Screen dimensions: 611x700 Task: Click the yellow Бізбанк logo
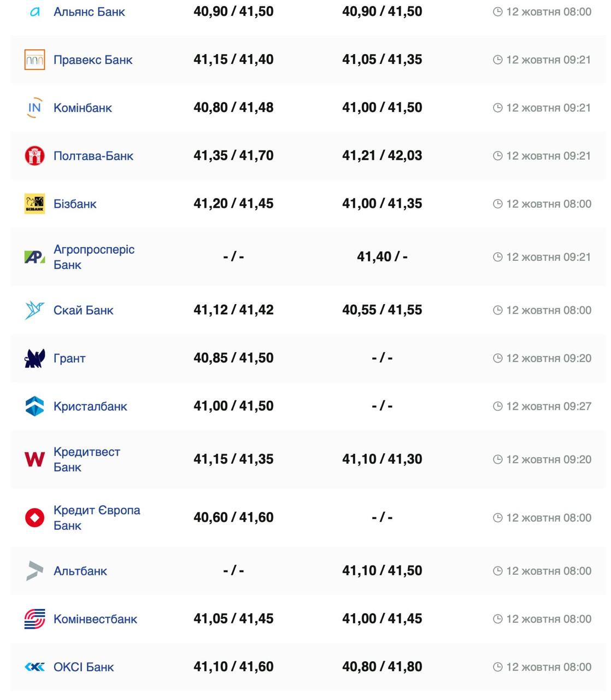point(34,204)
